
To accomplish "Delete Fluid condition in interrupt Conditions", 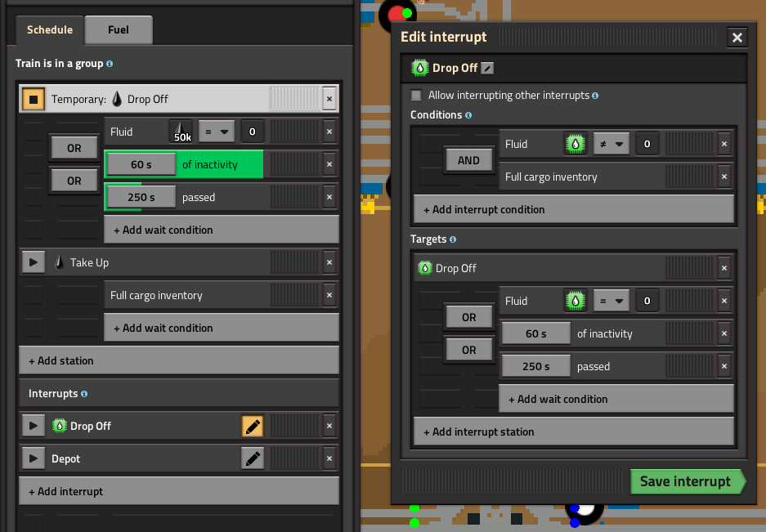I will pyautogui.click(x=724, y=144).
